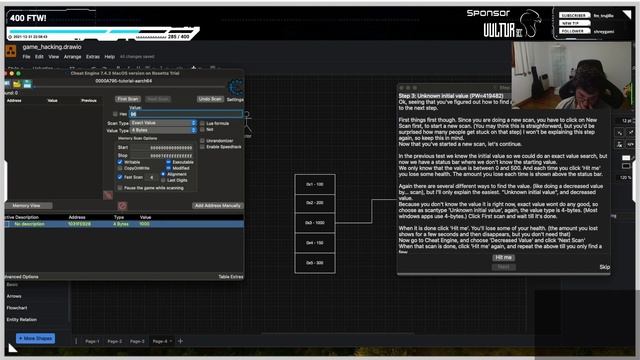The height and width of the screenshot is (360, 640).
Task: Open process list icon in Cheat Engine
Action: click(x=7, y=84)
